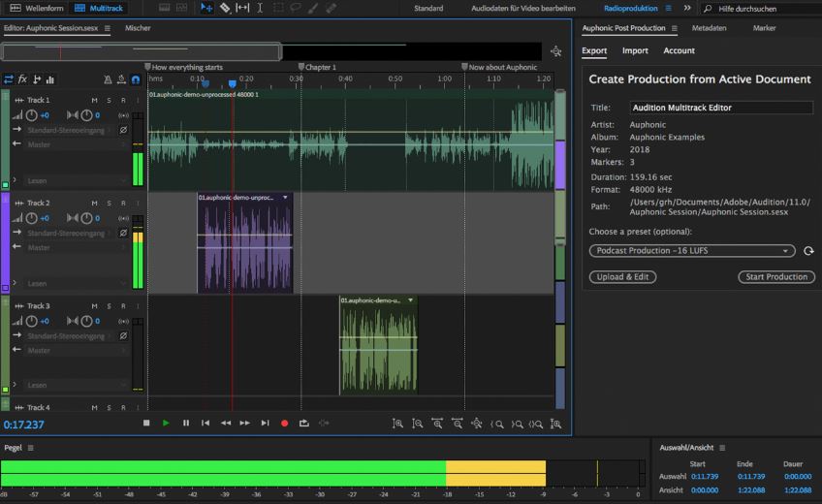Open Track 3 input Standard-Stereoeingang dropdown
This screenshot has width=822, height=504.
click(x=68, y=335)
